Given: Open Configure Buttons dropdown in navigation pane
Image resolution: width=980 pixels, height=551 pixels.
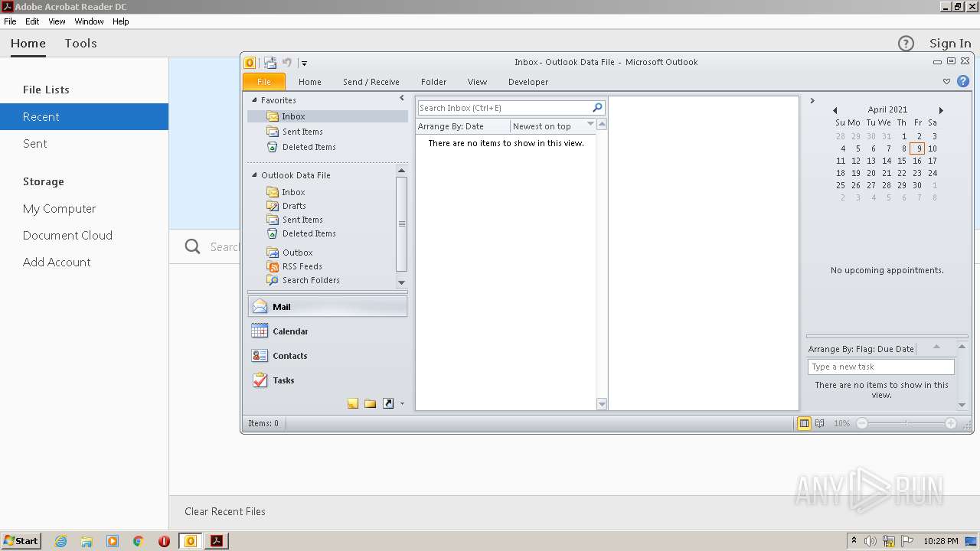Looking at the screenshot, I should [x=402, y=404].
